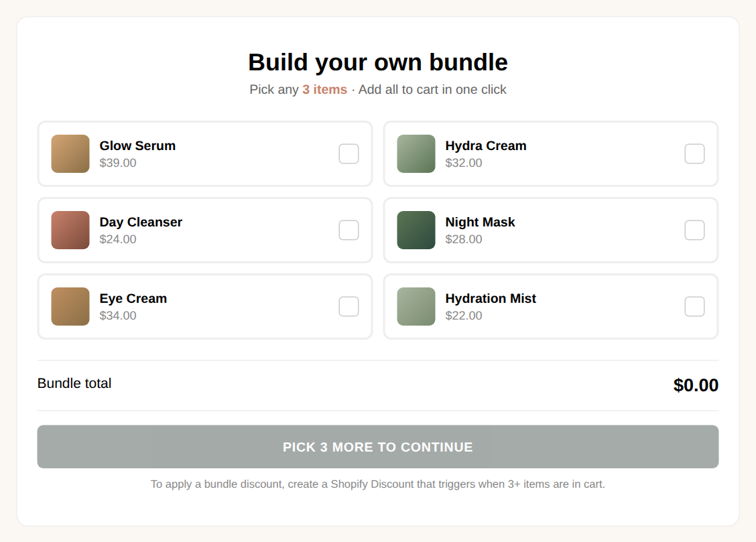Click the Glow Serum product name
This screenshot has height=542, width=756.
pos(137,146)
